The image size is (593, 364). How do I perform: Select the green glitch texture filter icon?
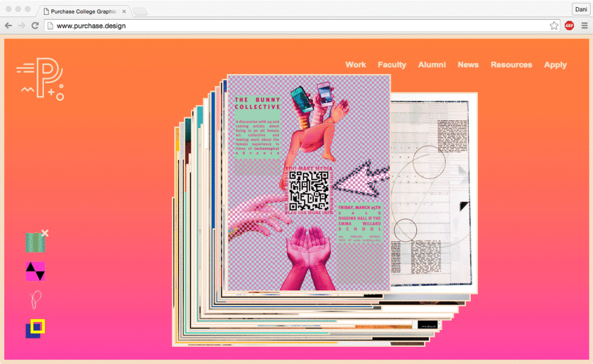tap(34, 242)
